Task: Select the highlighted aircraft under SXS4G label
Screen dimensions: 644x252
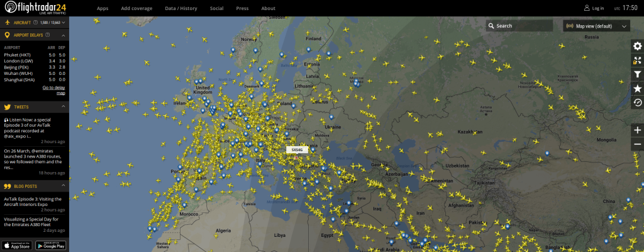Action: pyautogui.click(x=296, y=157)
